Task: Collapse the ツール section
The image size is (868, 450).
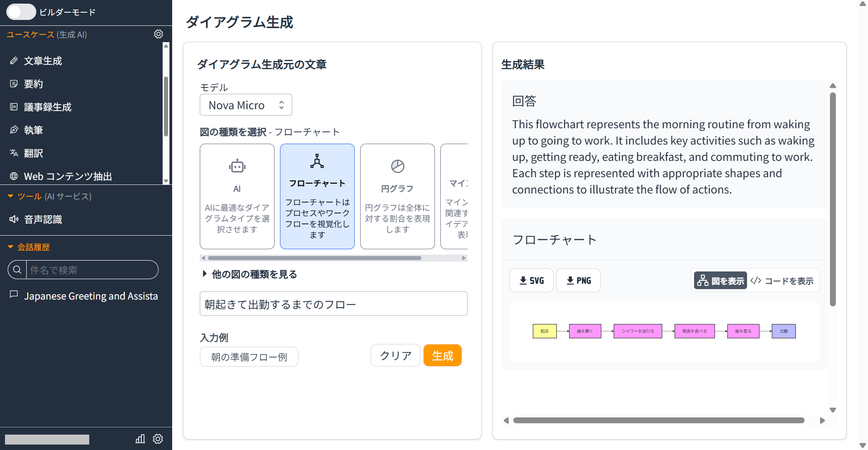Action: [10, 196]
